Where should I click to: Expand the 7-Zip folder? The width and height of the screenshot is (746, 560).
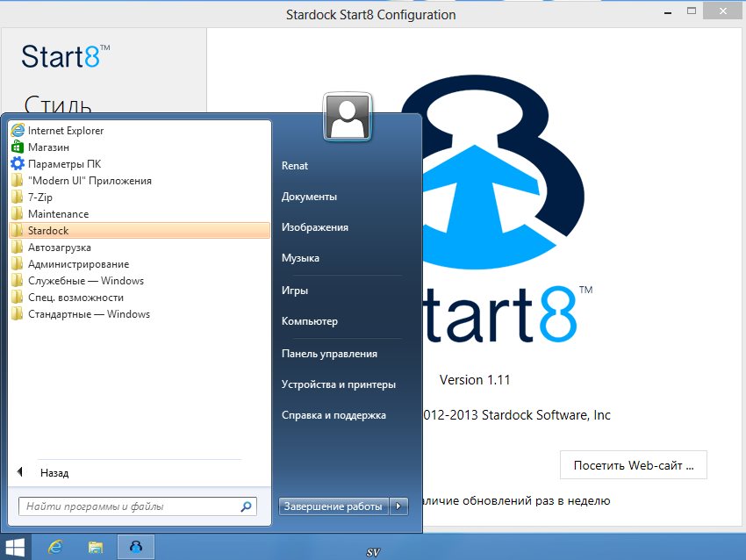click(40, 197)
